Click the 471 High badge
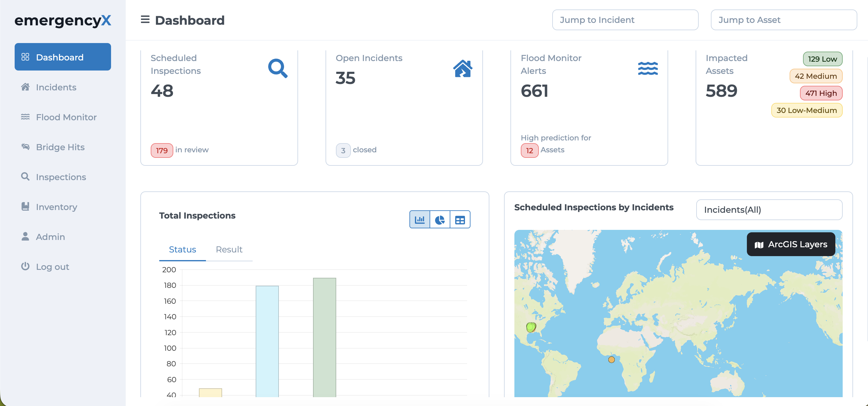 821,93
